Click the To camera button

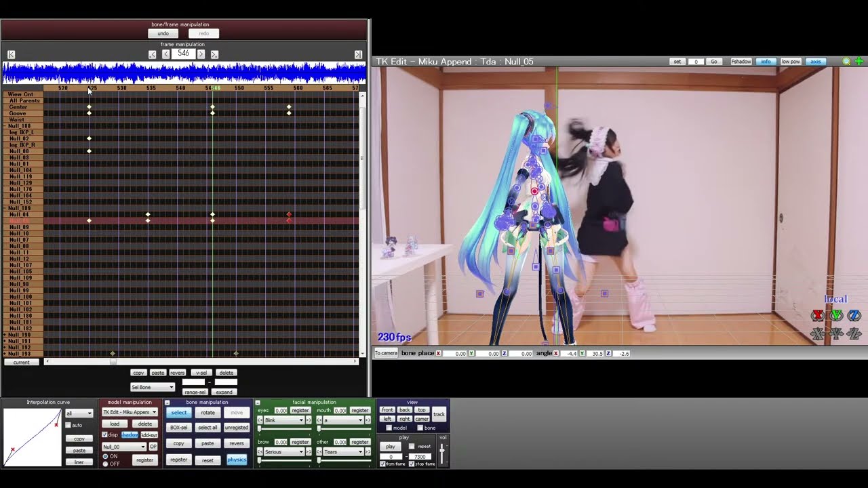pos(387,353)
